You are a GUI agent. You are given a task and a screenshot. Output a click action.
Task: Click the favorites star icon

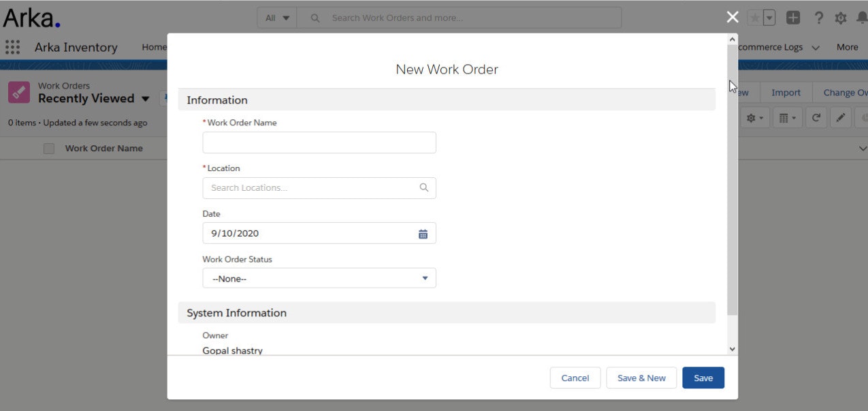coord(754,18)
